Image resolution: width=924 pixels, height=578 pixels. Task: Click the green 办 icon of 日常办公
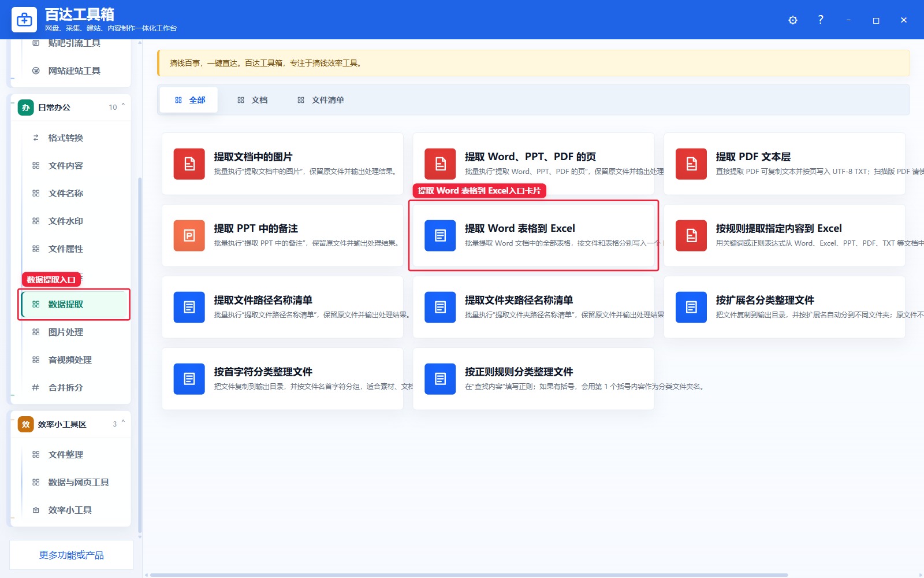[26, 108]
